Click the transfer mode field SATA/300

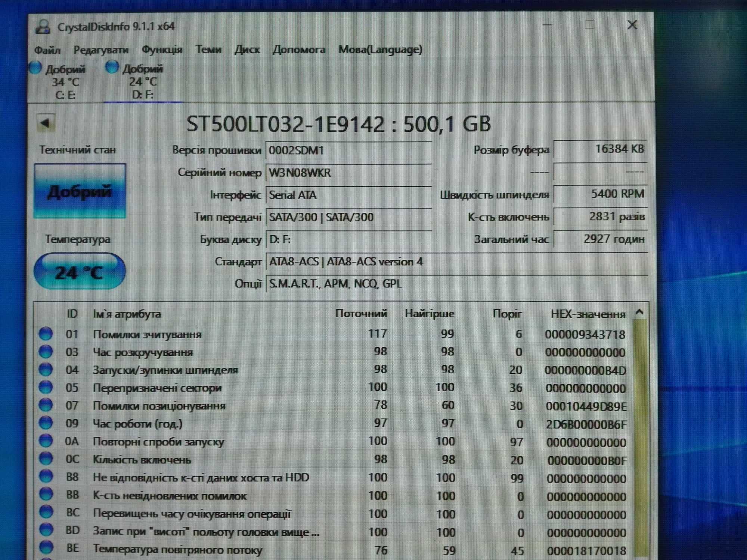pyautogui.click(x=348, y=217)
